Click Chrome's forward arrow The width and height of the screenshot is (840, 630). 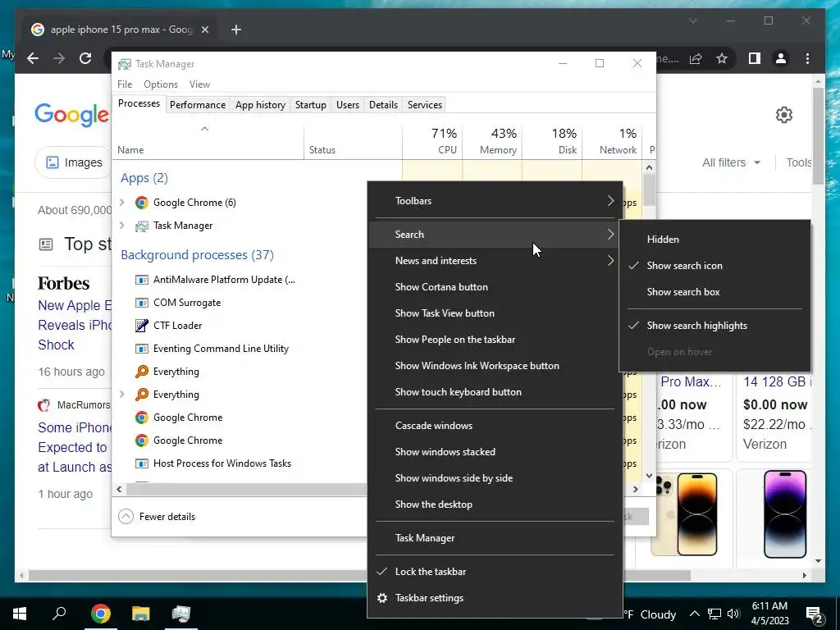(59, 58)
